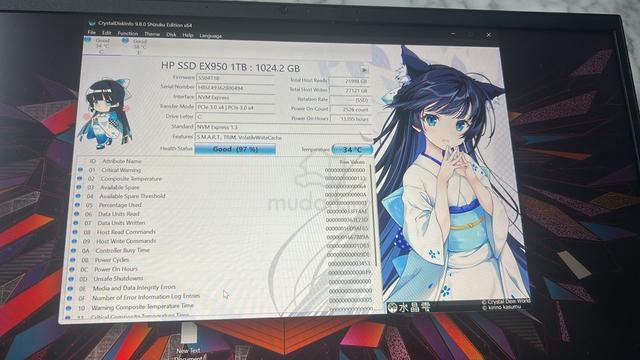The width and height of the screenshot is (640, 360).
Task: Select the Critical Warning attribute name
Action: (x=121, y=170)
